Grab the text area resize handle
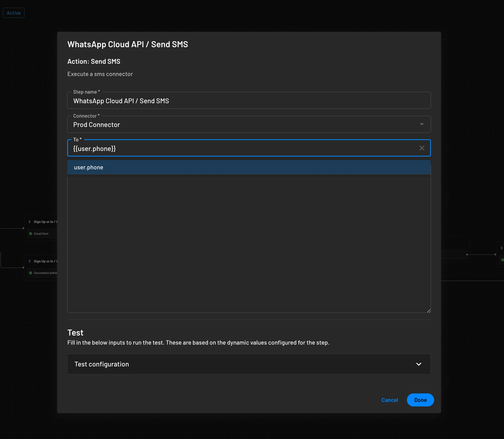Image resolution: width=504 pixels, height=439 pixels. [428, 310]
